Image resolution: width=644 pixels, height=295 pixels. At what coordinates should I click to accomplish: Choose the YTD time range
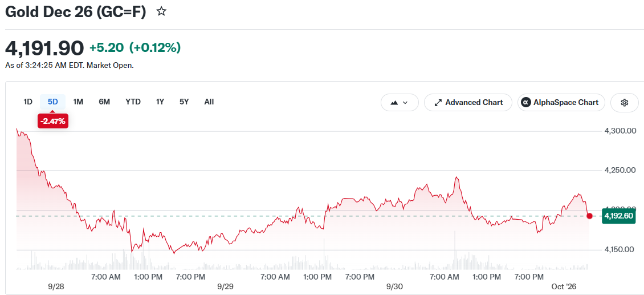(x=133, y=102)
